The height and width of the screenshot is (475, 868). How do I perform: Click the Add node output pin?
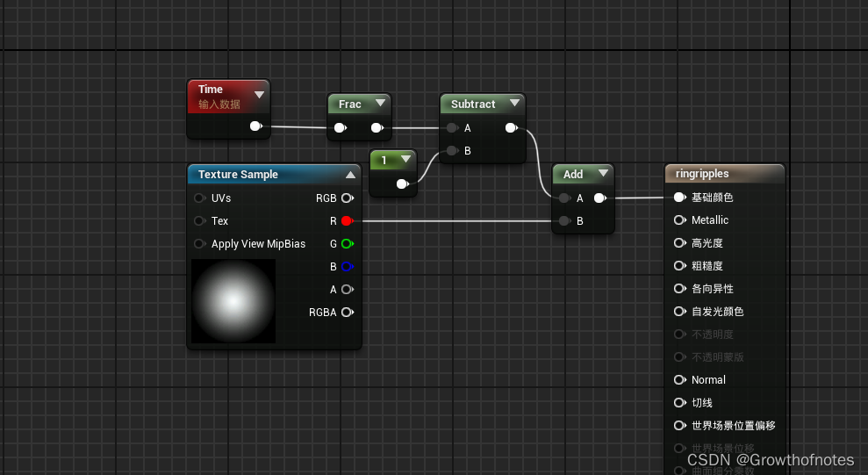pos(600,198)
